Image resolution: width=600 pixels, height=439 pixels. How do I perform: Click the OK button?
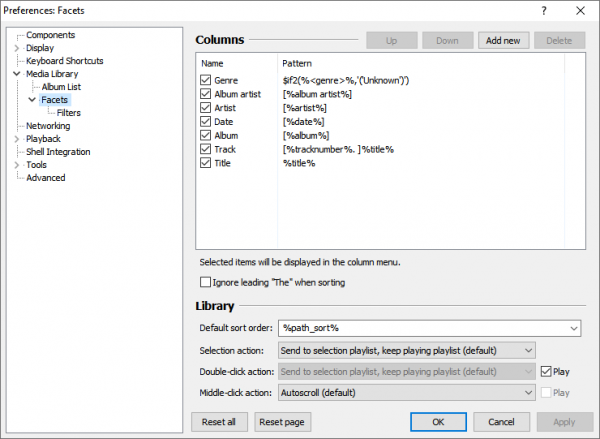click(438, 422)
